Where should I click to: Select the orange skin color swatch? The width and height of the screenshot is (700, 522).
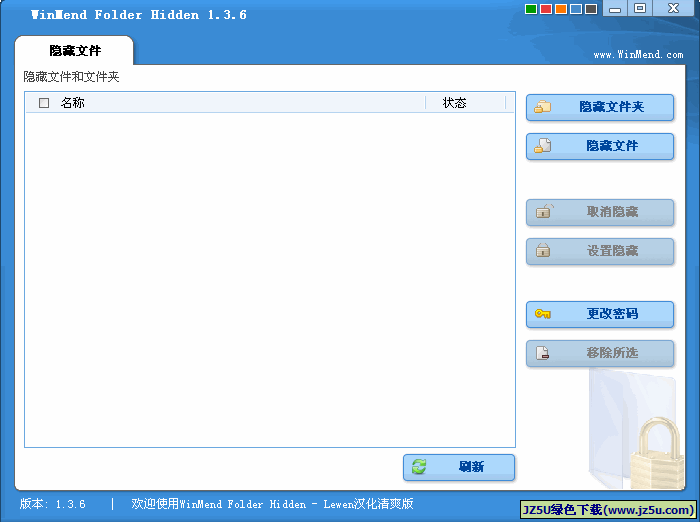tap(561, 9)
